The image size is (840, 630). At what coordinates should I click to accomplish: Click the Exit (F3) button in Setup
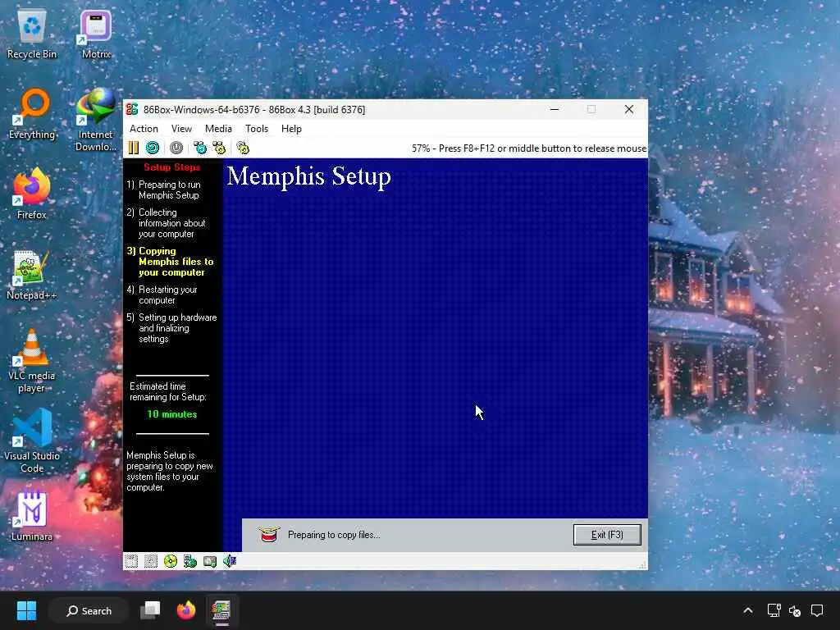click(607, 535)
